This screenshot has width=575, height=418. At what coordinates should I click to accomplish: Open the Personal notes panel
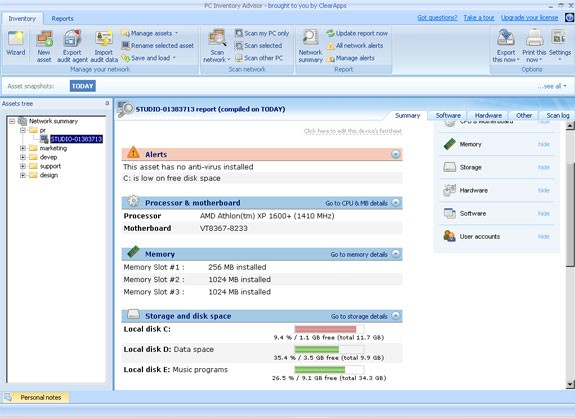[36, 397]
